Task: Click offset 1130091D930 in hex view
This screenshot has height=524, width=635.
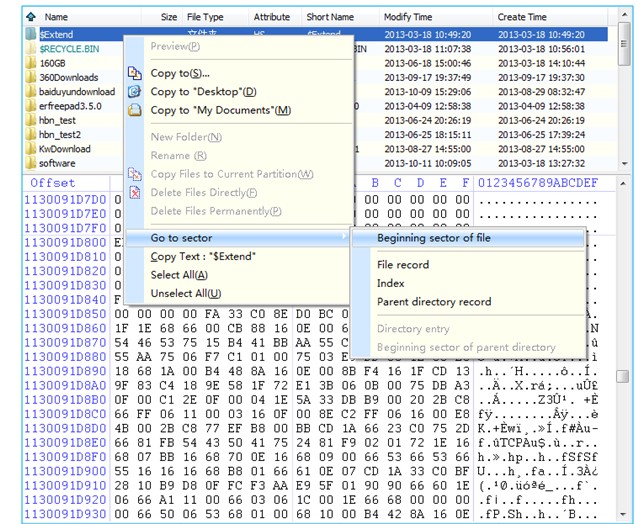Action: tap(65, 514)
